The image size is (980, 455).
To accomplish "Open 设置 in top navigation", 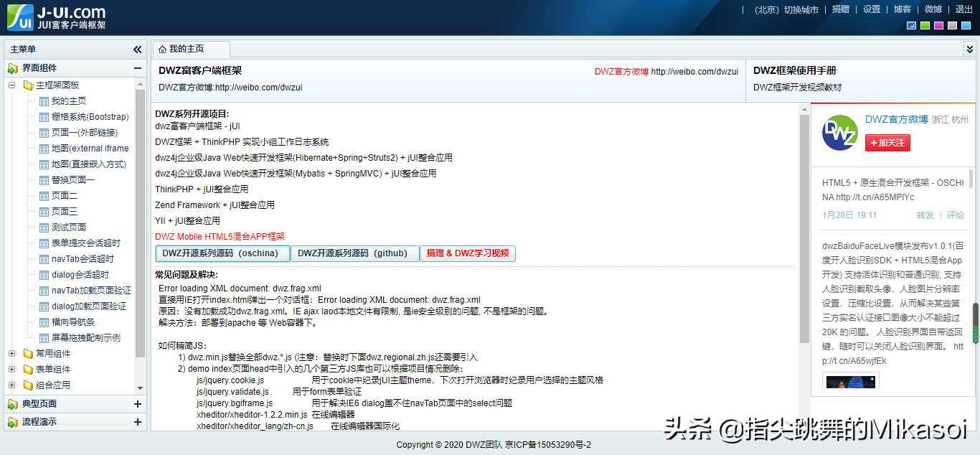I will [x=871, y=9].
